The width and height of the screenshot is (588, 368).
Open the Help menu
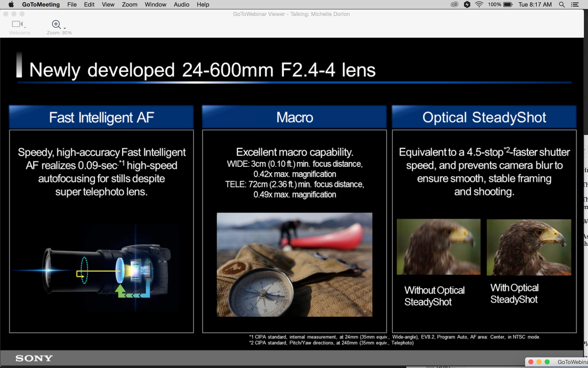coord(203,4)
